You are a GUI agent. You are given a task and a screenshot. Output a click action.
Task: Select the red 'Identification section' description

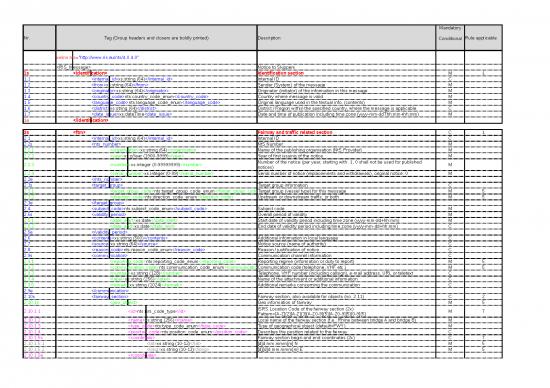pos(281,73)
